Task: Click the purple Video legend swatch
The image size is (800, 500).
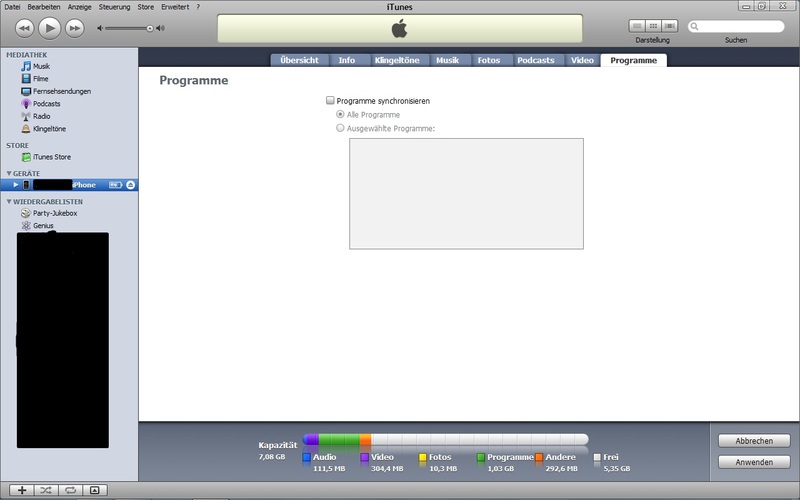Action: click(364, 458)
